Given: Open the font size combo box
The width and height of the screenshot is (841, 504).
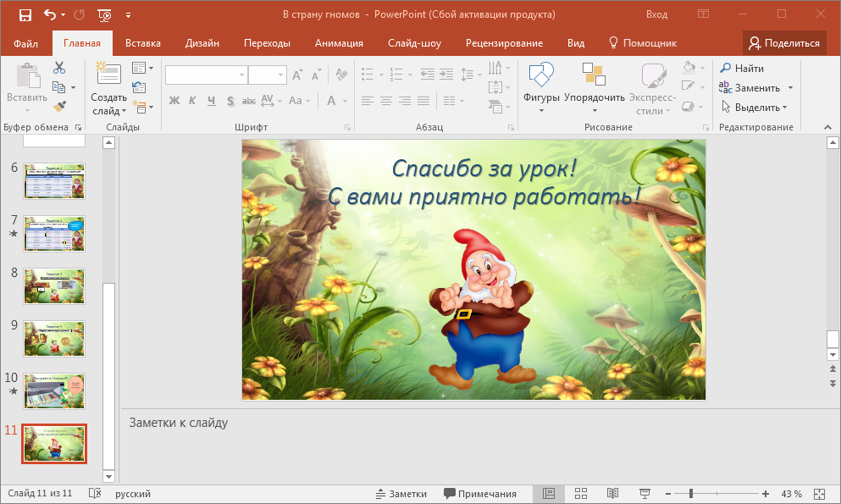Looking at the screenshot, I should (268, 75).
